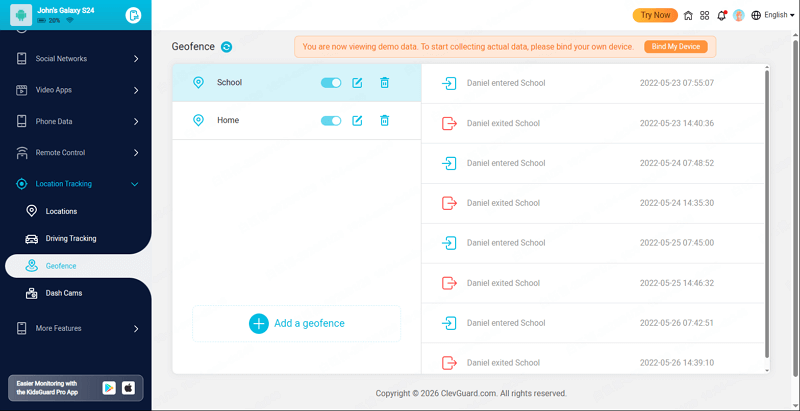The width and height of the screenshot is (800, 411).
Task: Edit the Home geofence
Action: pos(357,120)
